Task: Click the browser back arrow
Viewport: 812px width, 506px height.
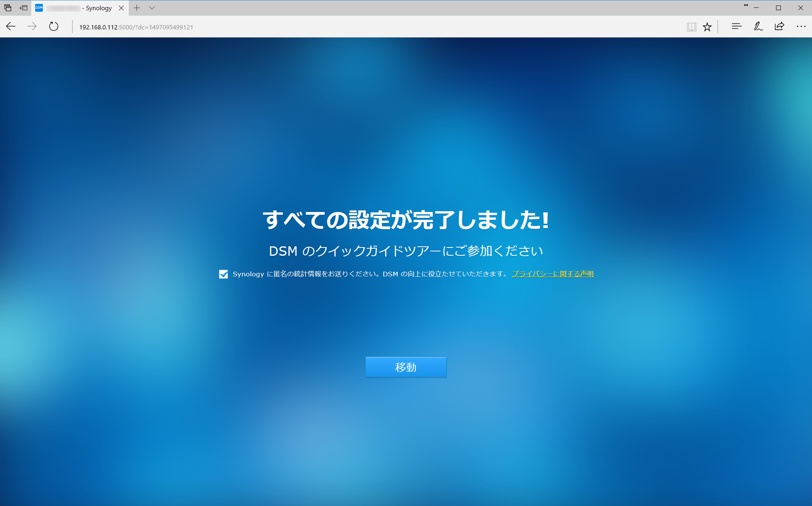Action: click(11, 27)
